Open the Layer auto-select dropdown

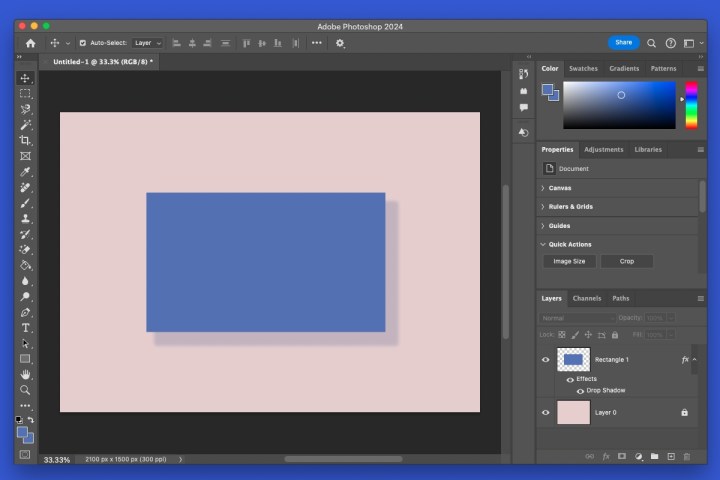point(147,43)
